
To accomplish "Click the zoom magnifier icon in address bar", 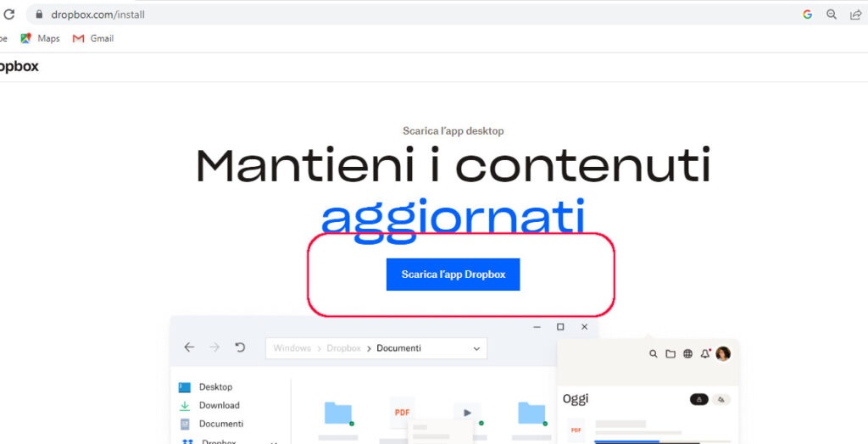I will pyautogui.click(x=832, y=14).
